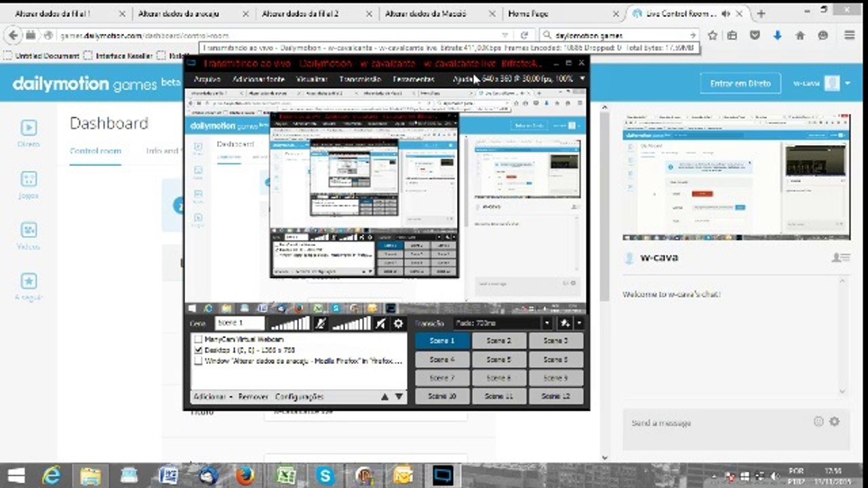Enable the ManyCam Virtual Webcam source
Screen dimensions: 868x488
coord(198,339)
